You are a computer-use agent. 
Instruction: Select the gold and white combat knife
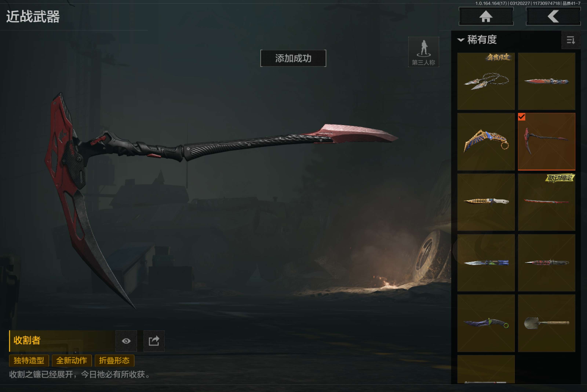pos(486,202)
